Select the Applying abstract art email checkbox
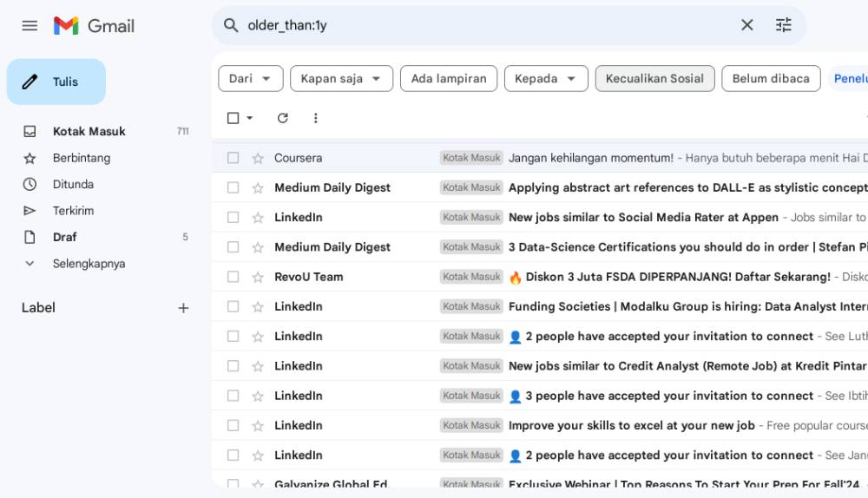The height and width of the screenshot is (498, 868). [233, 187]
